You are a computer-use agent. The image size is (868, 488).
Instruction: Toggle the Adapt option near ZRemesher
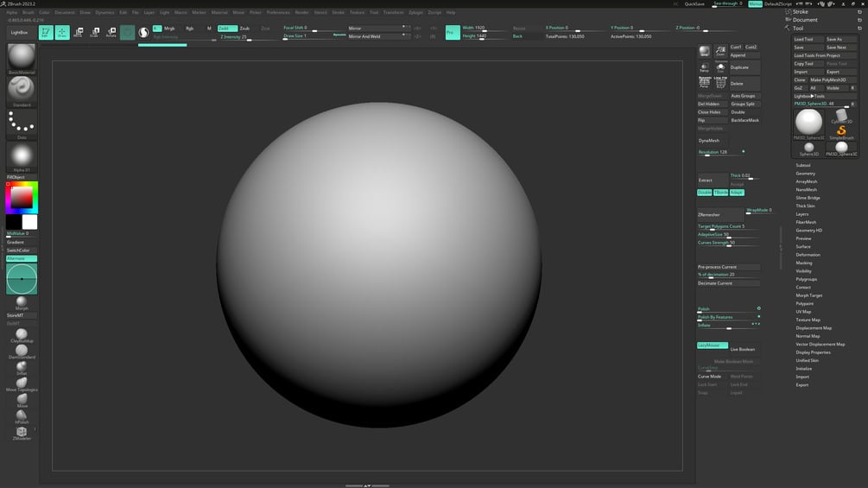coord(737,193)
